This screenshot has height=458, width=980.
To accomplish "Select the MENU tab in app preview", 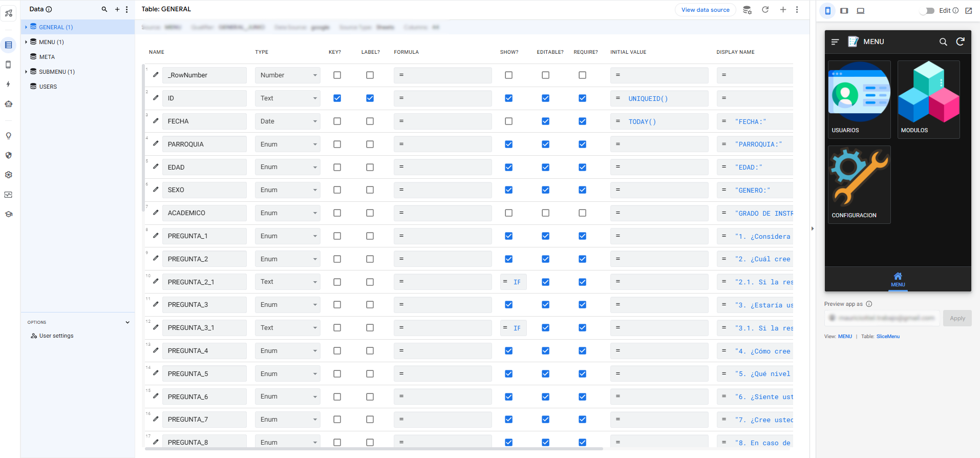I will (x=898, y=279).
